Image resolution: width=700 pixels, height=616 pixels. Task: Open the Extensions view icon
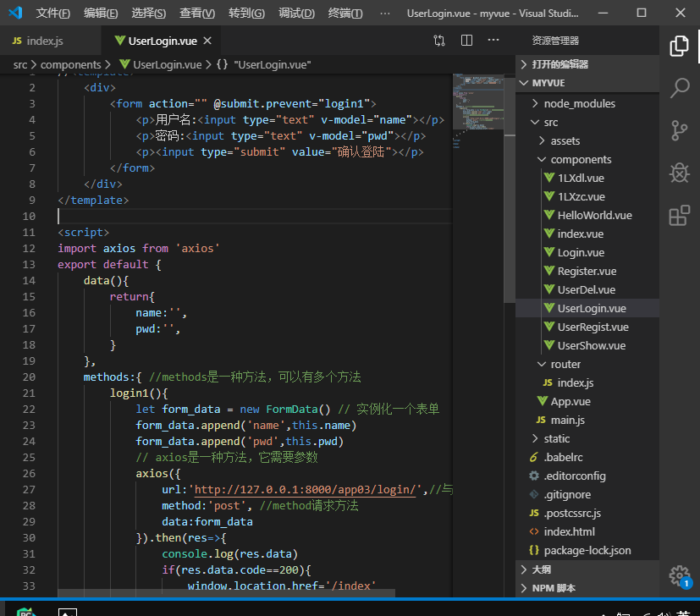tap(679, 216)
